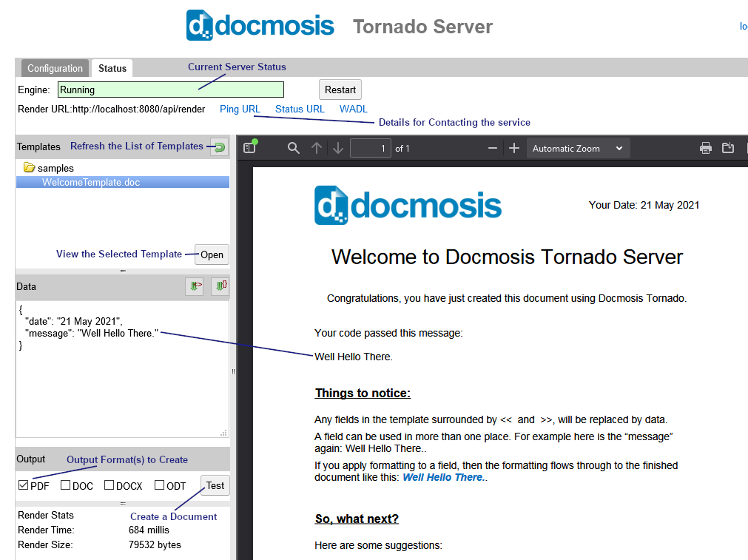The width and height of the screenshot is (748, 560).
Task: Click the refresh templates list icon
Action: pos(220,147)
